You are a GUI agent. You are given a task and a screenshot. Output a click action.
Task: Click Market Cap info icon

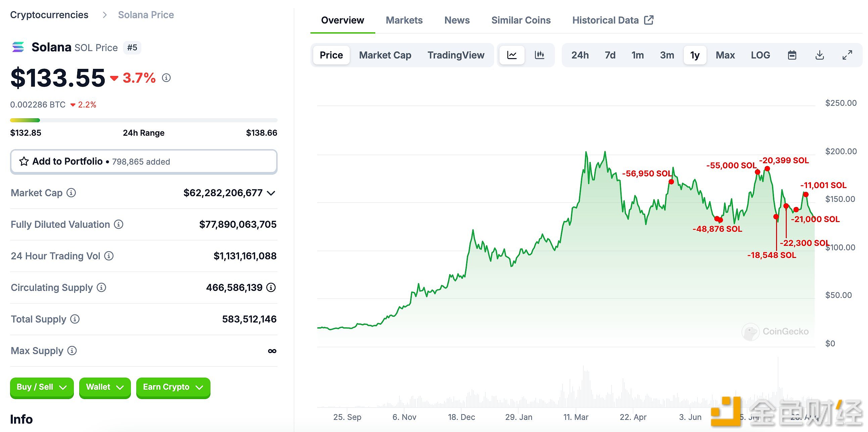(x=71, y=193)
